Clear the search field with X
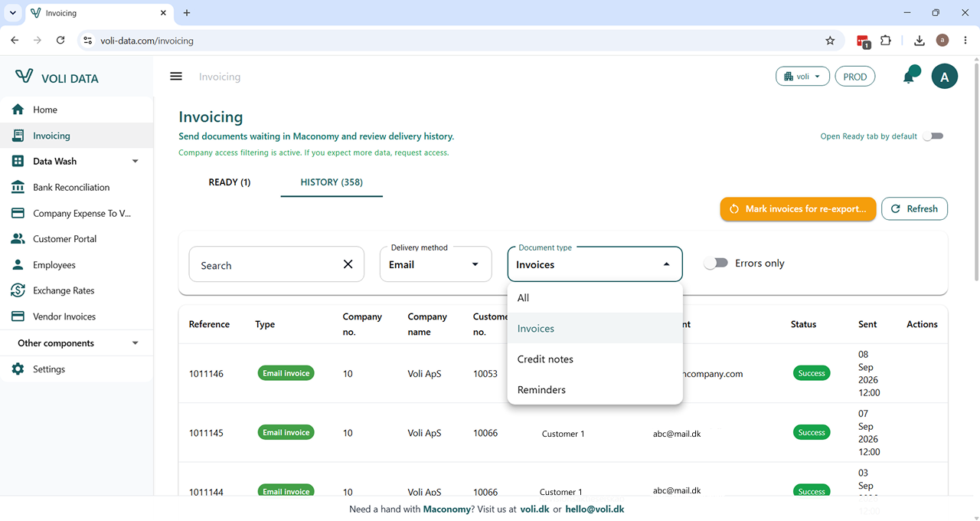Screen dimensions: 980x521 (348, 264)
